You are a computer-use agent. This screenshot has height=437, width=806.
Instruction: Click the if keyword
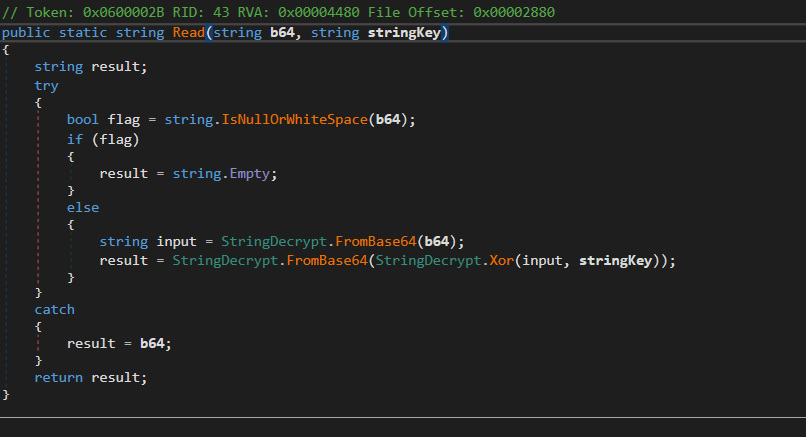click(x=75, y=139)
